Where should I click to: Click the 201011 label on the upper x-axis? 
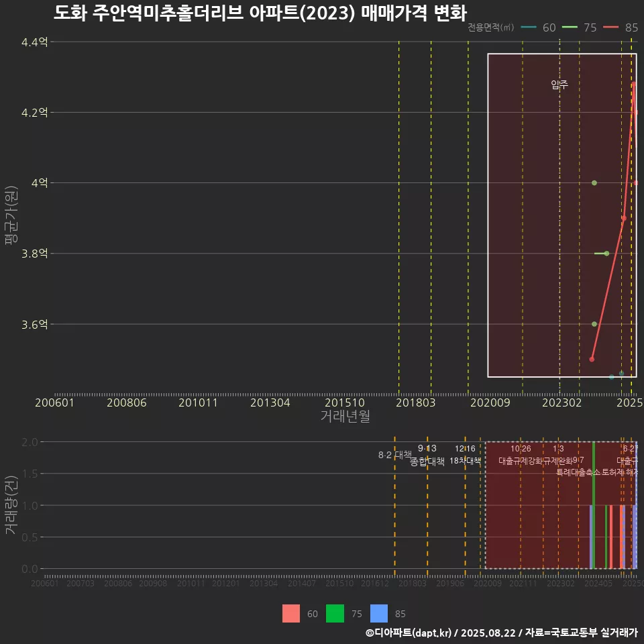[x=198, y=402]
